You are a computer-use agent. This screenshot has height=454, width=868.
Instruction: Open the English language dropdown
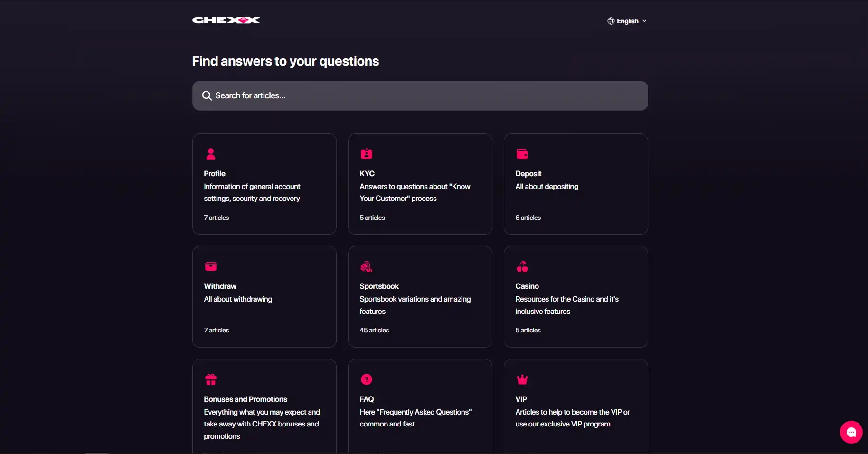[627, 21]
